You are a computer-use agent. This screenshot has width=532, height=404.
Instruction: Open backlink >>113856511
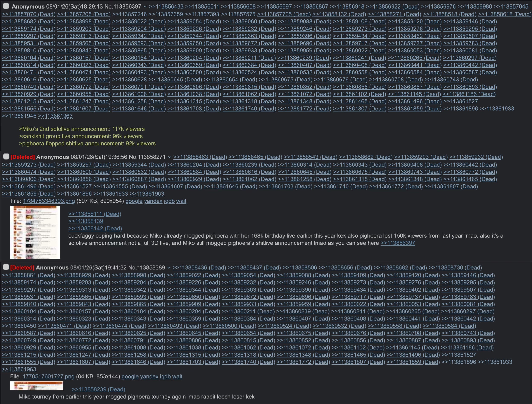pos(202,7)
